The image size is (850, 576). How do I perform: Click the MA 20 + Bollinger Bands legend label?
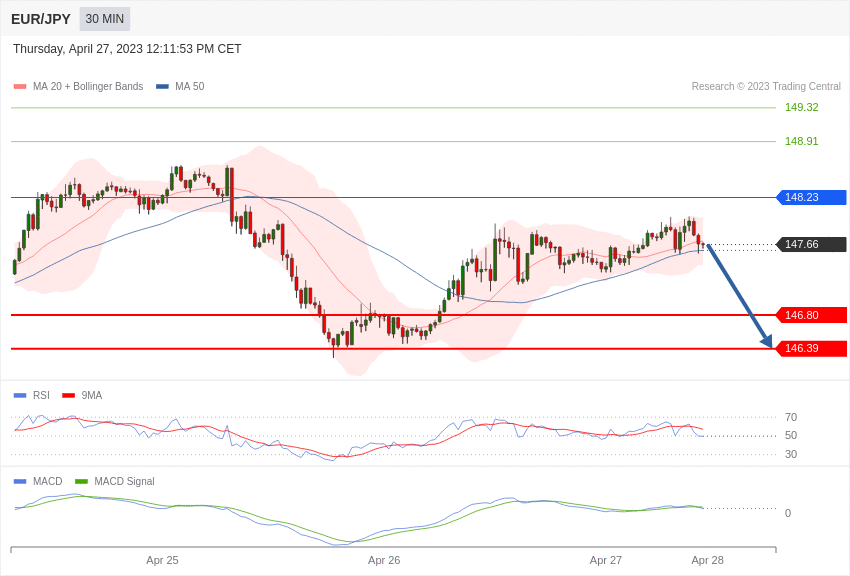pos(88,87)
